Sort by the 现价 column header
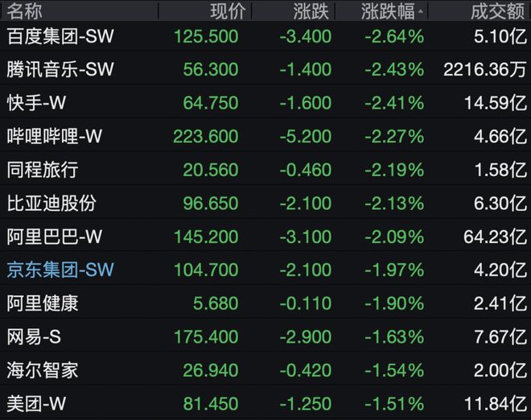531x420 pixels. [x=227, y=11]
